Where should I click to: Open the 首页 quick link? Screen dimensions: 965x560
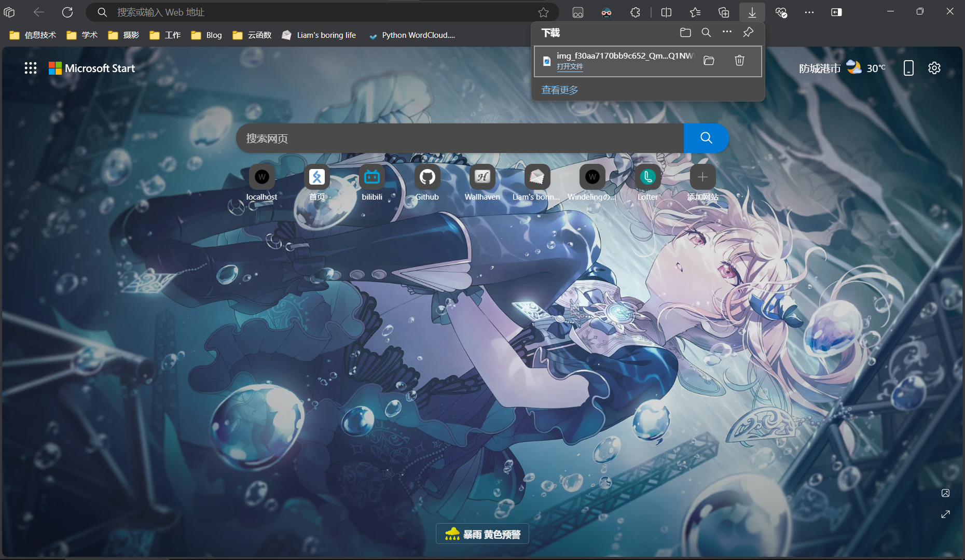pyautogui.click(x=317, y=183)
